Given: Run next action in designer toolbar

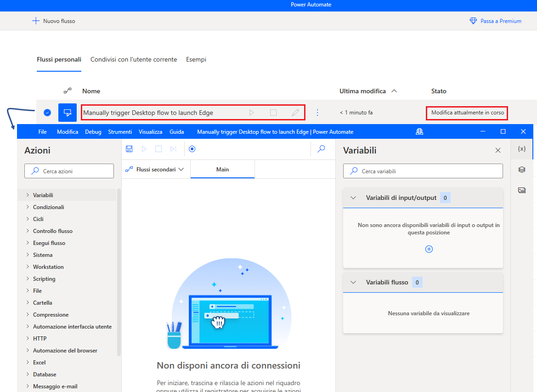Looking at the screenshot, I should click(173, 149).
